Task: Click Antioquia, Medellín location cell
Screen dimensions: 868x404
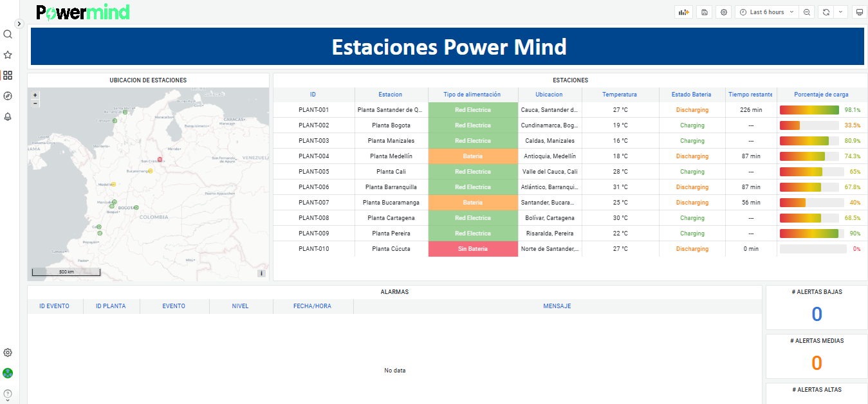Action: [549, 156]
